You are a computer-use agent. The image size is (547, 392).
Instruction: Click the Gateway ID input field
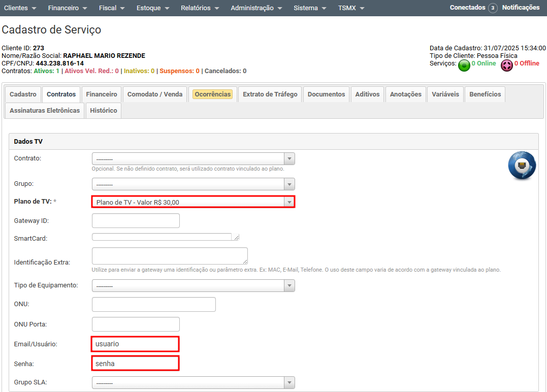(x=136, y=221)
